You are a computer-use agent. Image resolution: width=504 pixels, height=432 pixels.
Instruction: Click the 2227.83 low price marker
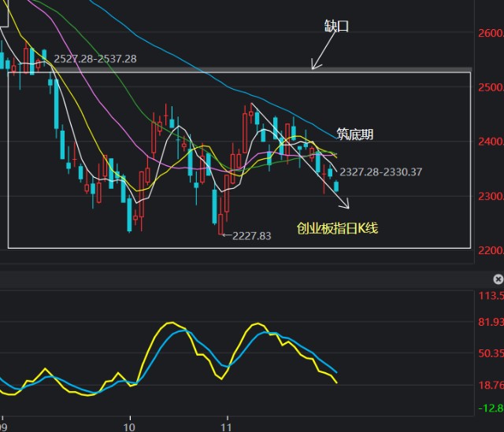click(251, 235)
